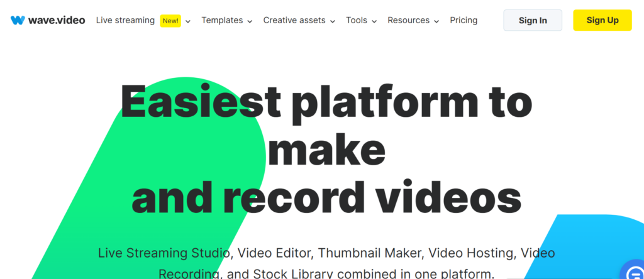Click the Sign In button
644x279 pixels.
[x=533, y=21]
